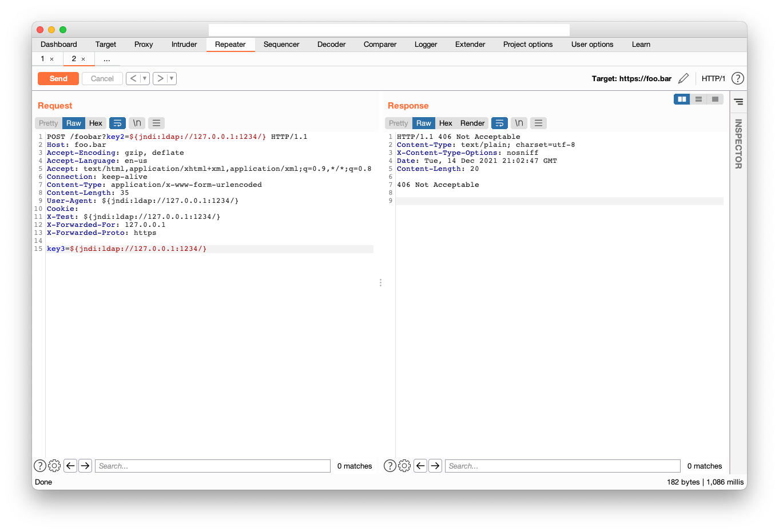
Task: Open the Request editor settings gear
Action: pos(54,466)
